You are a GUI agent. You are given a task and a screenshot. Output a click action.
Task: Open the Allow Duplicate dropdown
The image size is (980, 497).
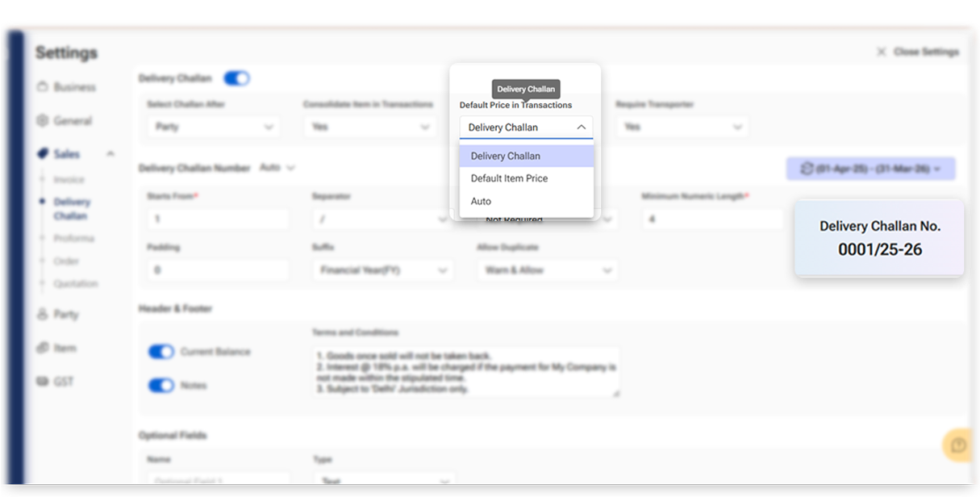(548, 270)
